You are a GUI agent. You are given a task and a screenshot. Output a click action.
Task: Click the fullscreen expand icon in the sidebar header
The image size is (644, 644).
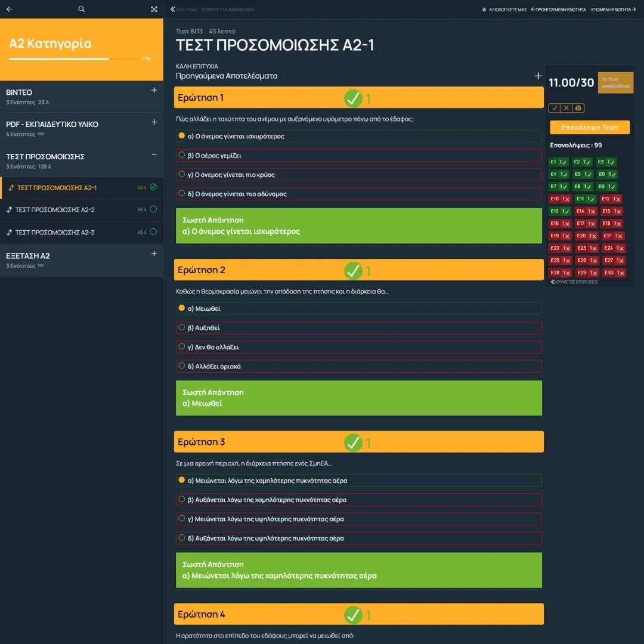click(x=154, y=9)
